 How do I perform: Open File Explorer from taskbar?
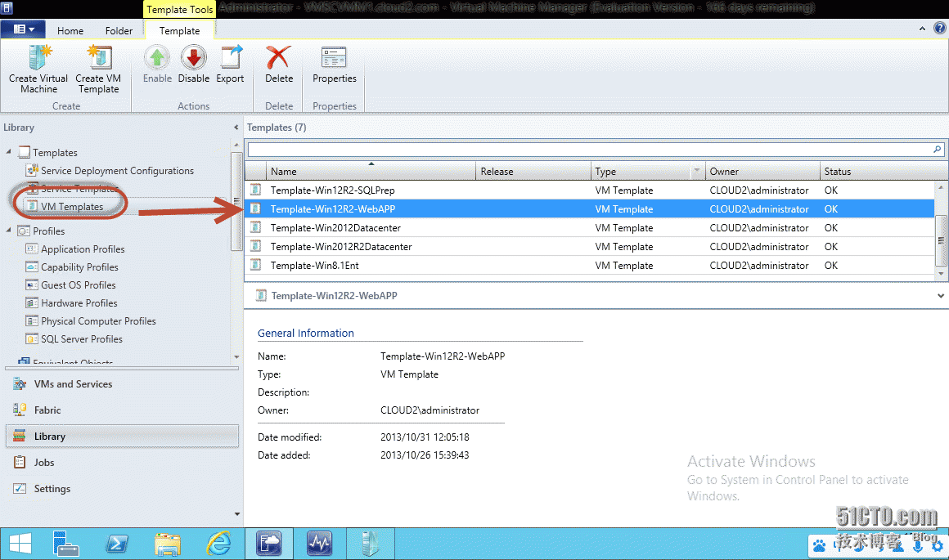pyautogui.click(x=168, y=544)
